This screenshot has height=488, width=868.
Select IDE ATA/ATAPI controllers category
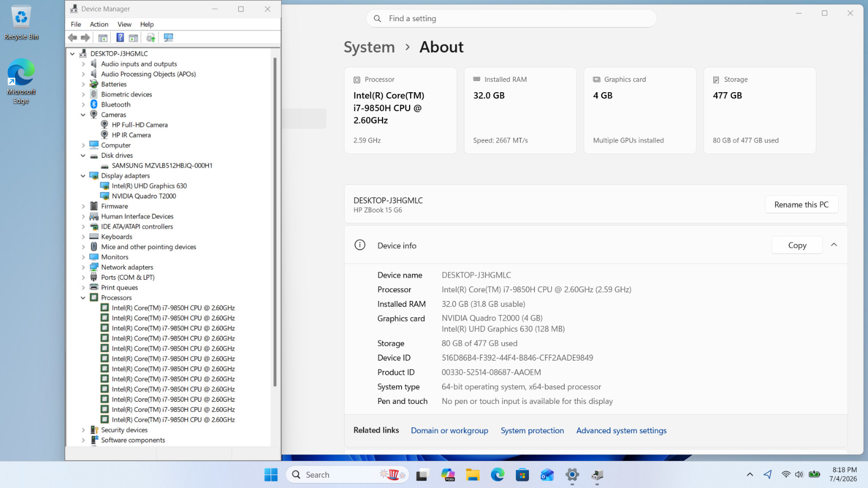click(137, 227)
